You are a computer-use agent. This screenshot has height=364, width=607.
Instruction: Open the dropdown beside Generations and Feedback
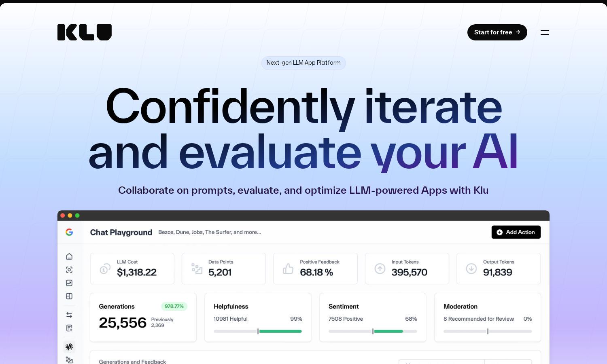click(x=508, y=362)
